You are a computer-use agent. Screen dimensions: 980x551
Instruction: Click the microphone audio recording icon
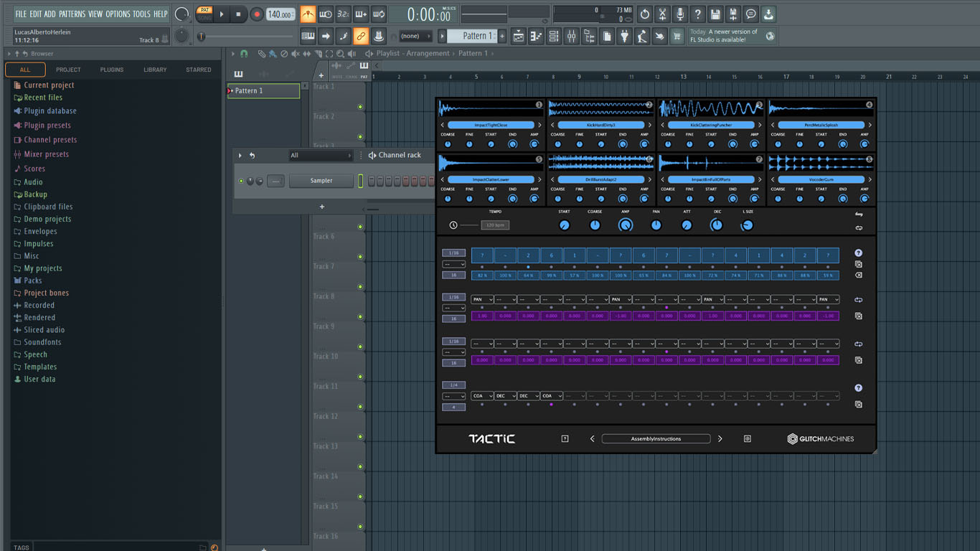click(679, 14)
